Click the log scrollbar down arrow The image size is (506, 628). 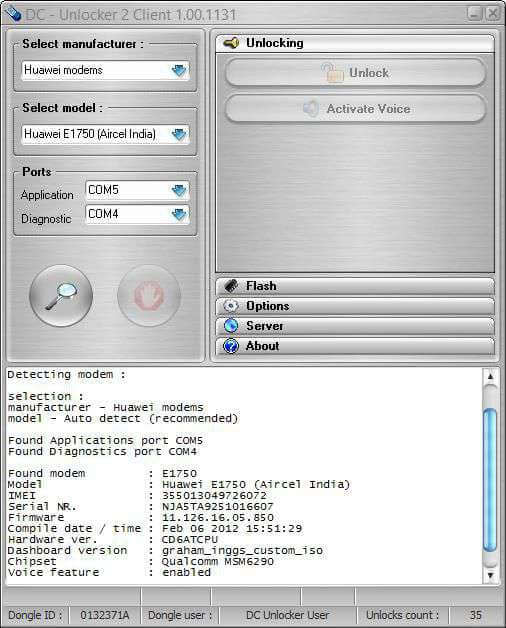(490, 575)
